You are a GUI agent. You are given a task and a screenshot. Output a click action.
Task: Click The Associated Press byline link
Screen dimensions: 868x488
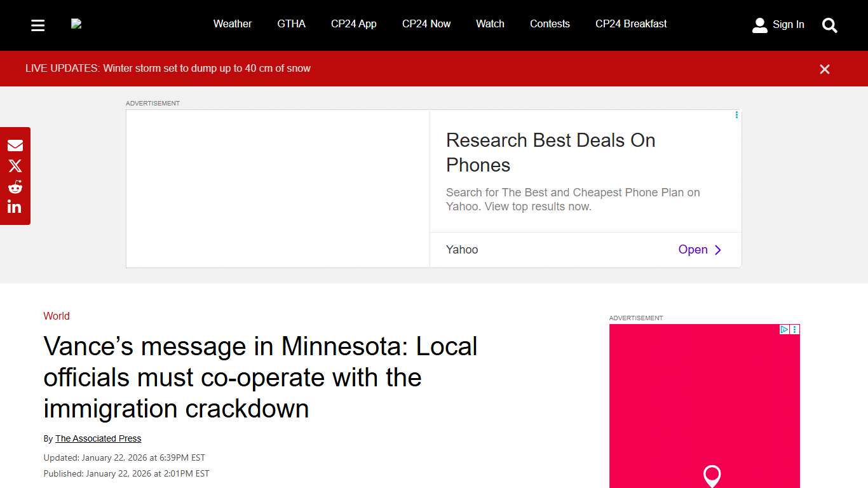point(98,438)
